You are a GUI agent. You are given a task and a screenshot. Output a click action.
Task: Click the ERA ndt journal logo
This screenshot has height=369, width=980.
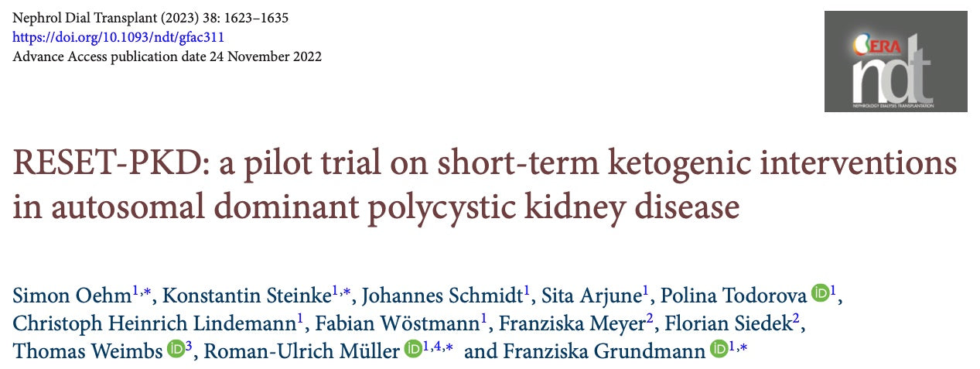(x=895, y=61)
